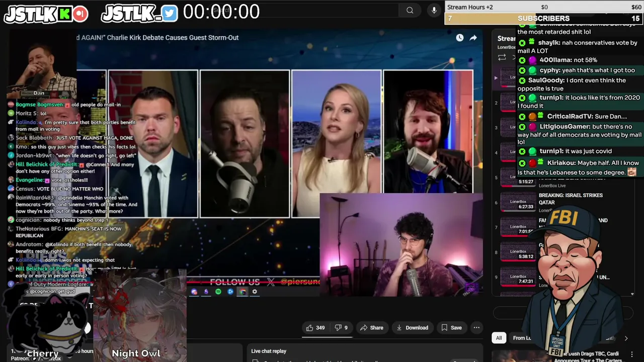Click the Share button below the video
The image size is (644, 362).
tap(371, 328)
